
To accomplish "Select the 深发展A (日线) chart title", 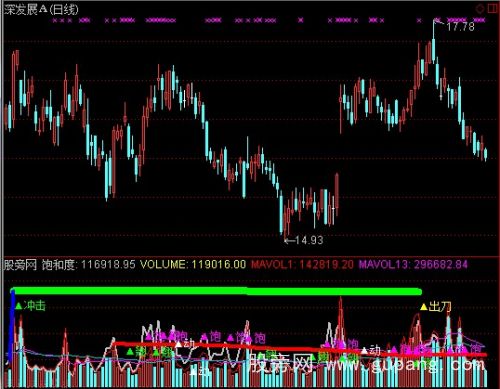I will tap(41, 9).
